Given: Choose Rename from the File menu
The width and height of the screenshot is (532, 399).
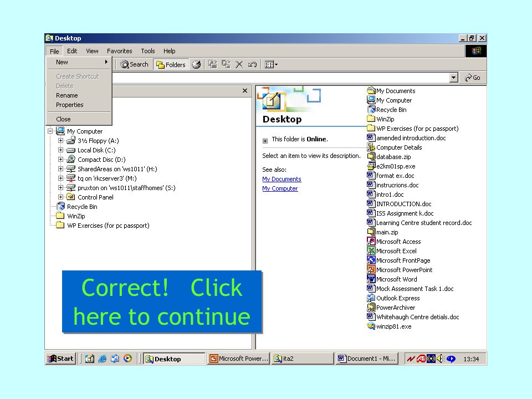Looking at the screenshot, I should click(x=79, y=95).
